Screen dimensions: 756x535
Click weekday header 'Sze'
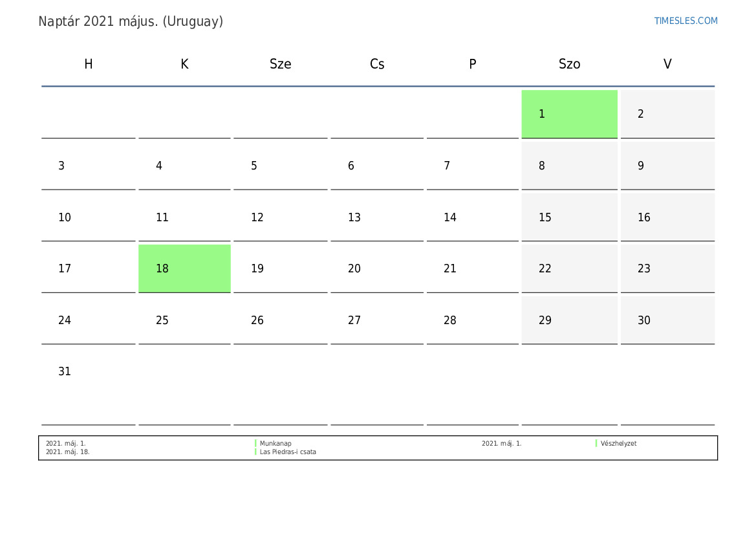click(280, 63)
